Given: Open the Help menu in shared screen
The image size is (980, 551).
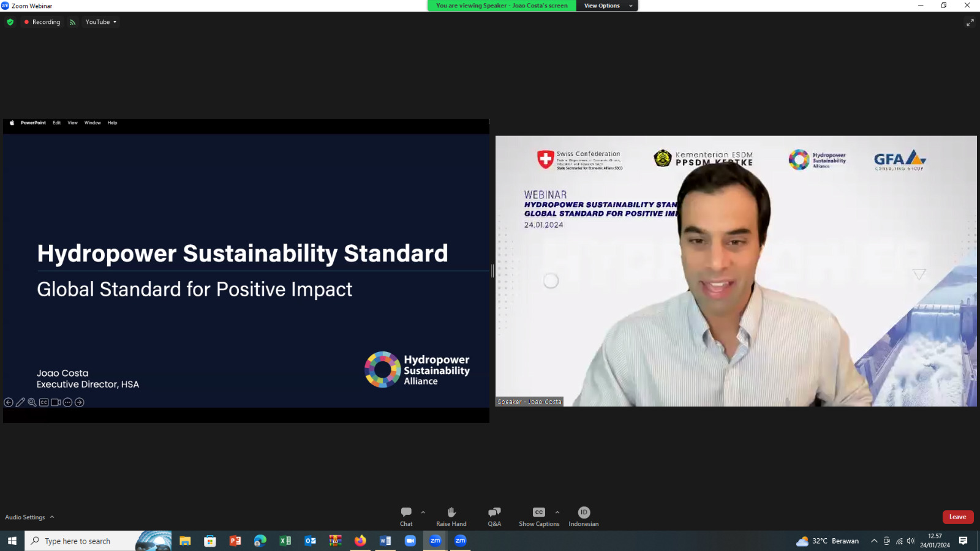Looking at the screenshot, I should coord(113,123).
